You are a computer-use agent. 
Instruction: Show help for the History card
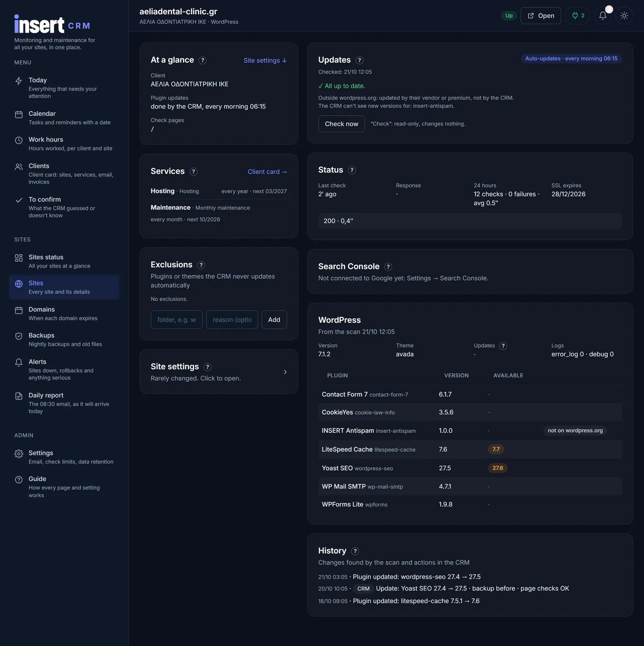click(x=355, y=551)
